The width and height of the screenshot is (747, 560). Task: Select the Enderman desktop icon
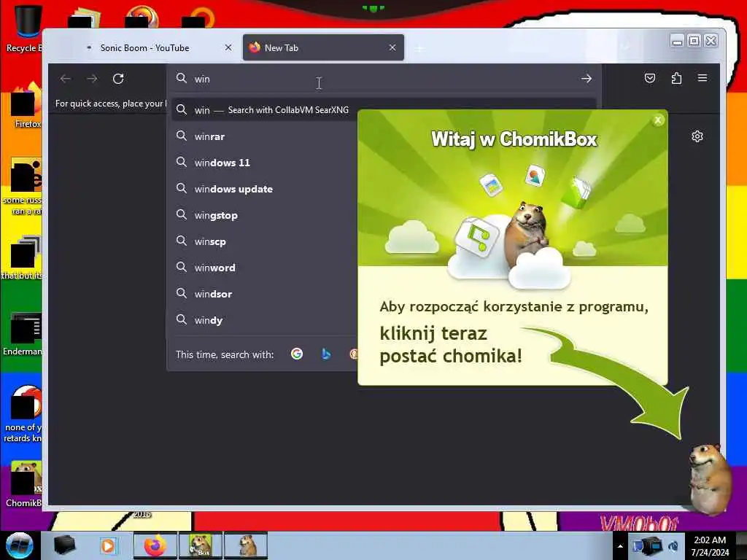[23, 333]
